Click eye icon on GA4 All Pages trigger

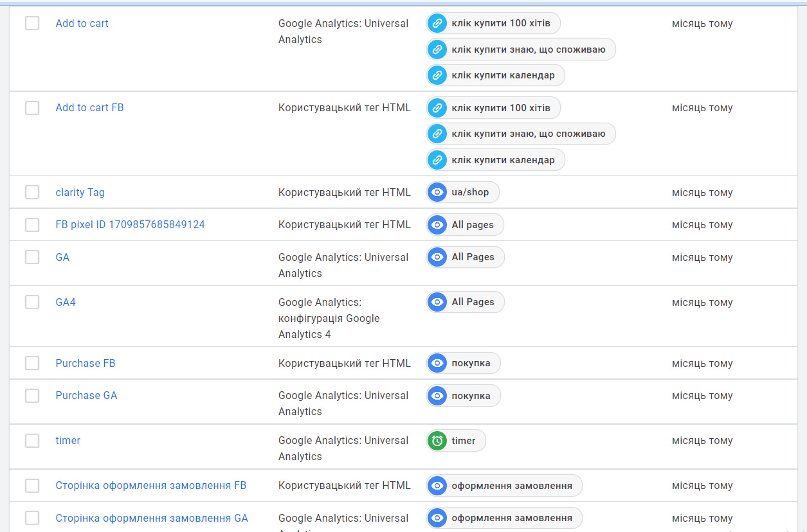(x=437, y=302)
